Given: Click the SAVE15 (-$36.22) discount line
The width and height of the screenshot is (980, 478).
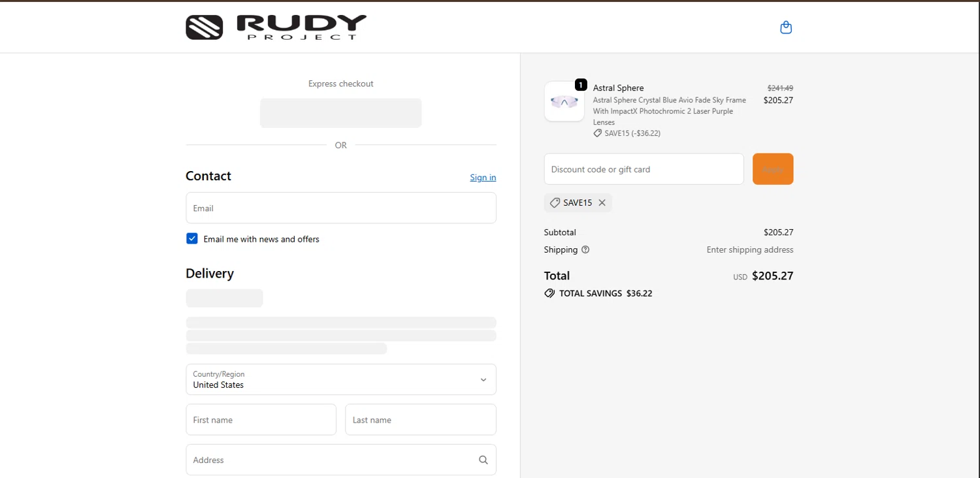Looking at the screenshot, I should tap(632, 133).
